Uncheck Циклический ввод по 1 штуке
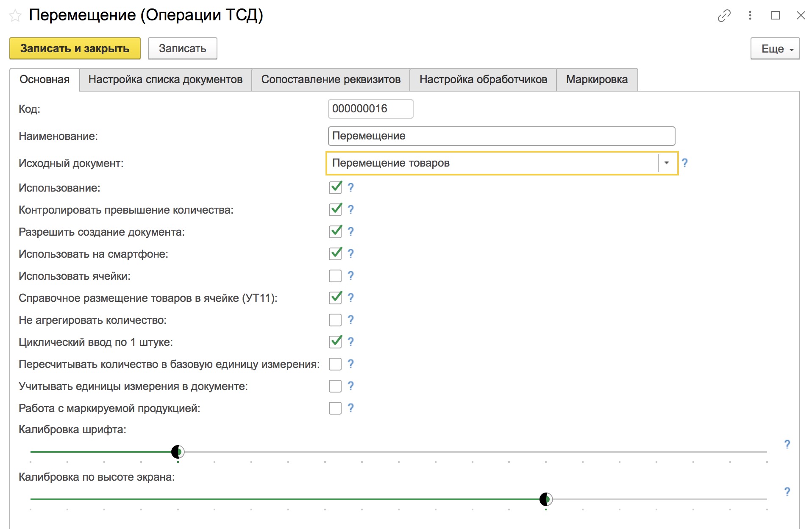Image resolution: width=812 pixels, height=529 pixels. [335, 342]
